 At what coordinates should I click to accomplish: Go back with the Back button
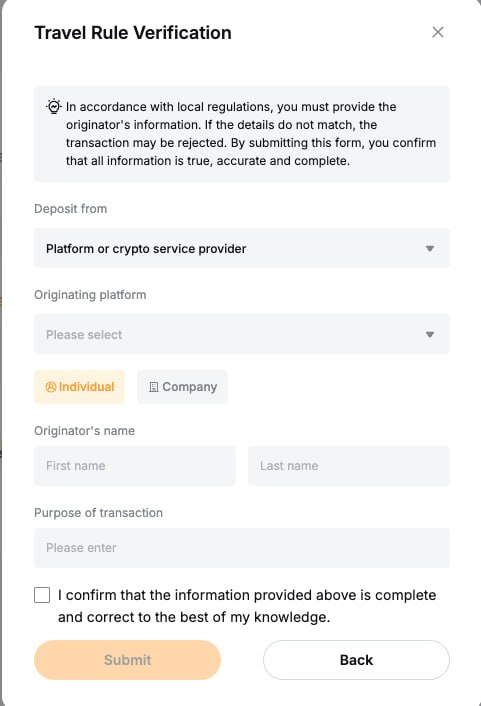pyautogui.click(x=356, y=660)
